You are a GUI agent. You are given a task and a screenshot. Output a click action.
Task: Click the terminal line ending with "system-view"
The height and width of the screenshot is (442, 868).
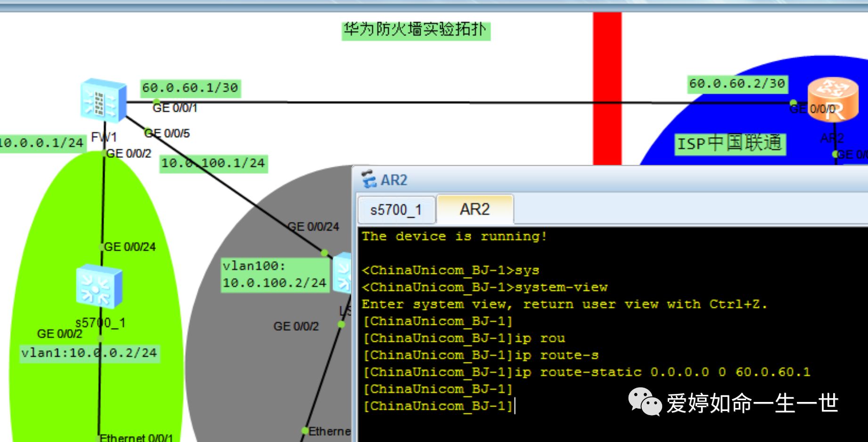pyautogui.click(x=485, y=287)
